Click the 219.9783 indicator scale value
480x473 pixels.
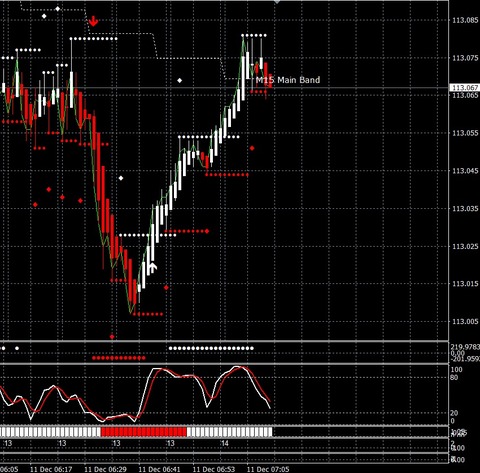coord(465,347)
